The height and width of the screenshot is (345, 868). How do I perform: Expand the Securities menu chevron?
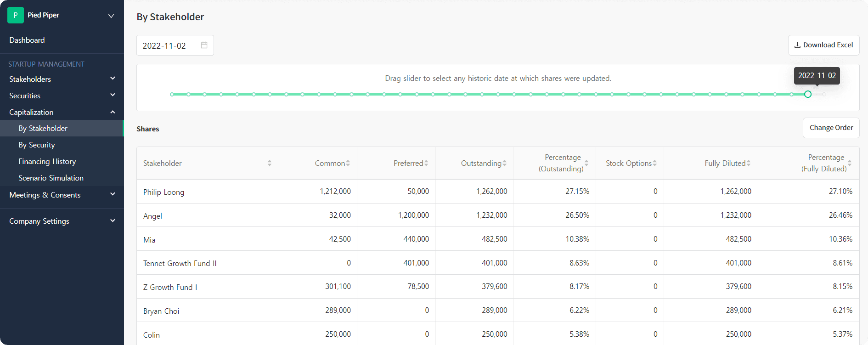113,95
